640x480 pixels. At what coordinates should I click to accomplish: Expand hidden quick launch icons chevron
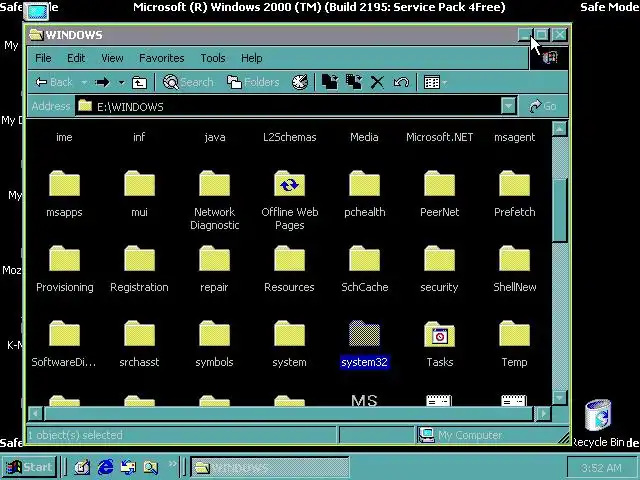point(172,463)
